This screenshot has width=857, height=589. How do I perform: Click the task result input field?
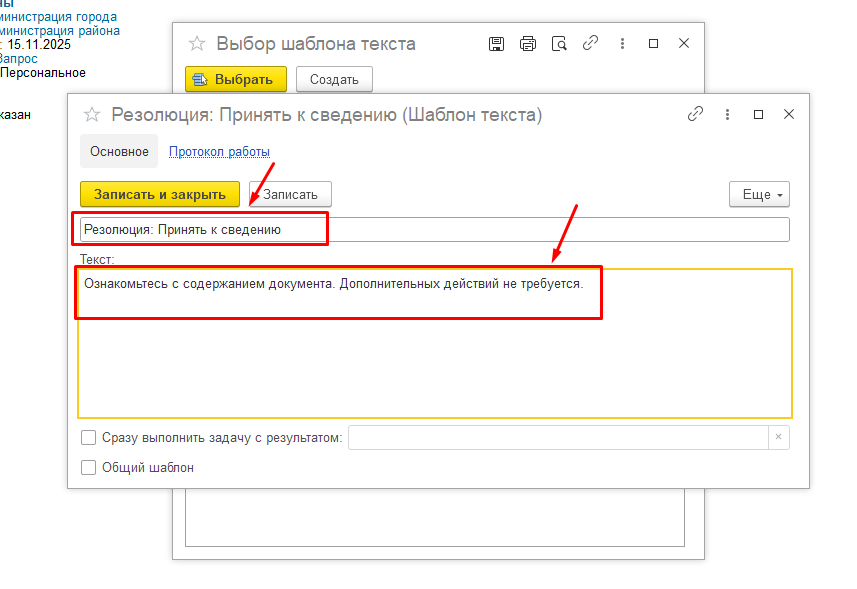tap(558, 438)
